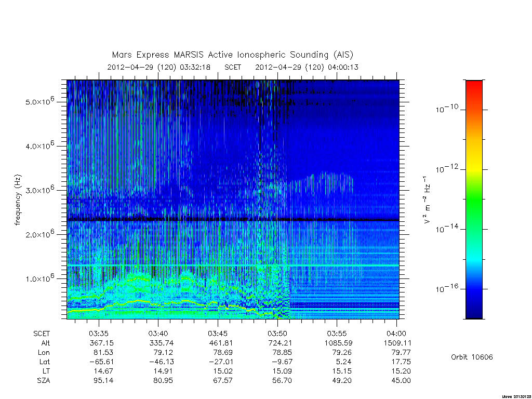This screenshot has height=399, width=532.
Task: Click longitude value 81.53
Action: click(x=103, y=353)
